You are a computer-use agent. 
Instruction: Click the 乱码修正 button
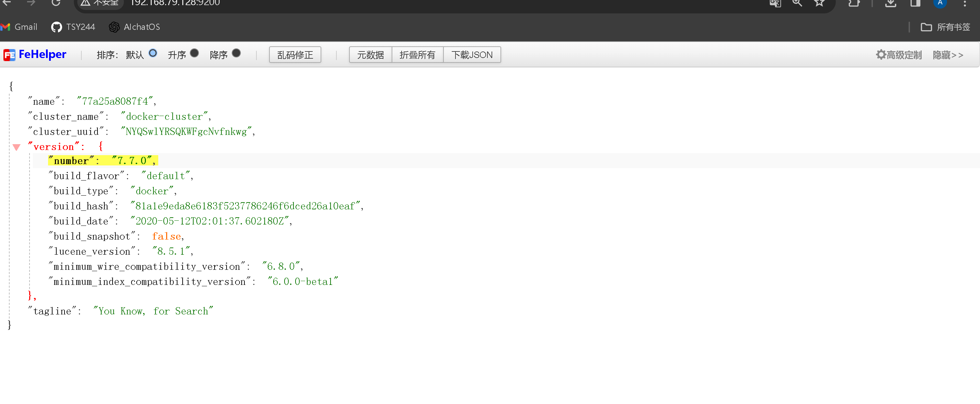(x=295, y=55)
